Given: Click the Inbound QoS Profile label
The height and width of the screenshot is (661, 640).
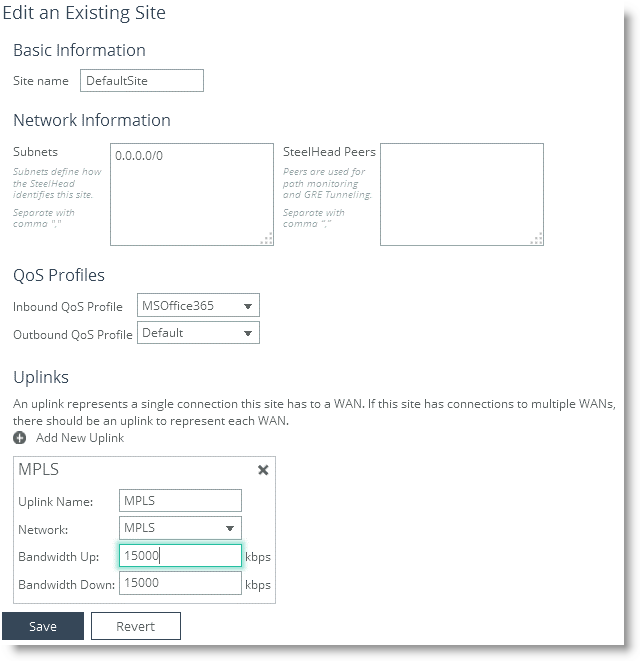Looking at the screenshot, I should 68,307.
